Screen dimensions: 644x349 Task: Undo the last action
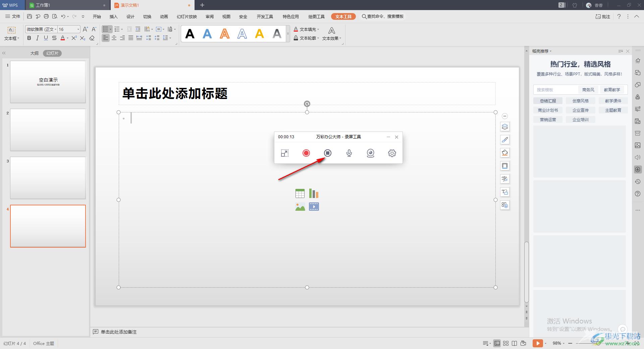click(63, 16)
